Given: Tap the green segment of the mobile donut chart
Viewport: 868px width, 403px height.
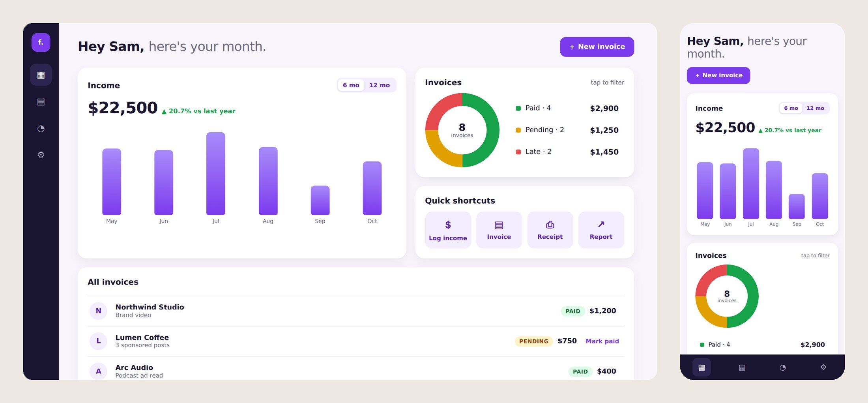Looking at the screenshot, I should pyautogui.click(x=753, y=296).
